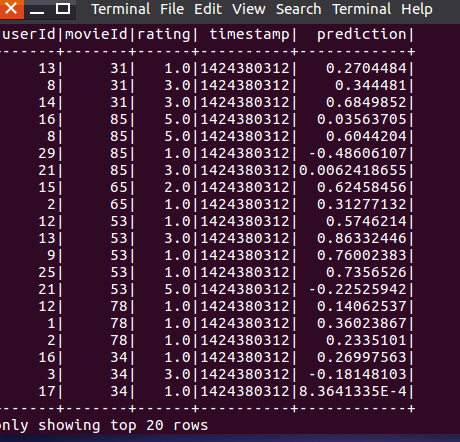Viewport: 460px width, 442px height.
Task: Click userId 15 cell
Action: 47,188
